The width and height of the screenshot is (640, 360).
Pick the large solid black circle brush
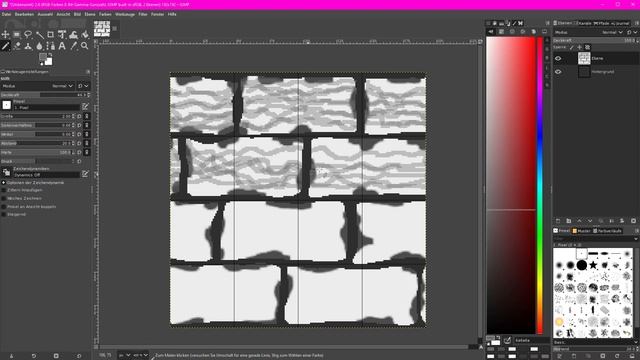582,265
